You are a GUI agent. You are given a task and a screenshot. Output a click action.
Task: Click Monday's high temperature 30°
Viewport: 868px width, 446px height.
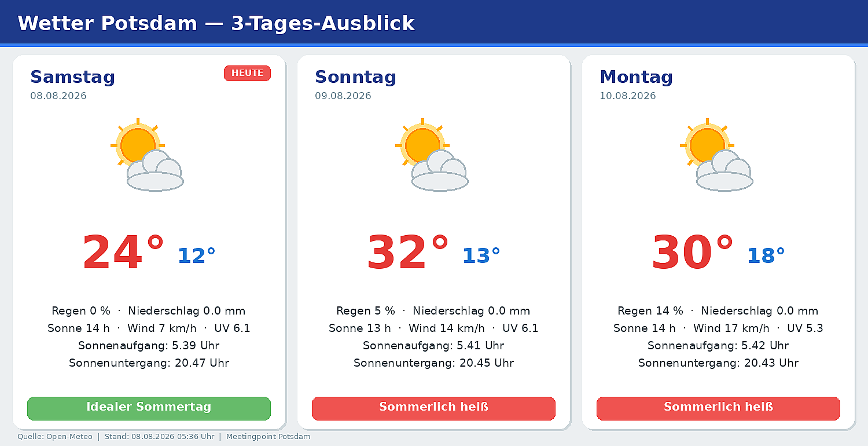(x=693, y=253)
